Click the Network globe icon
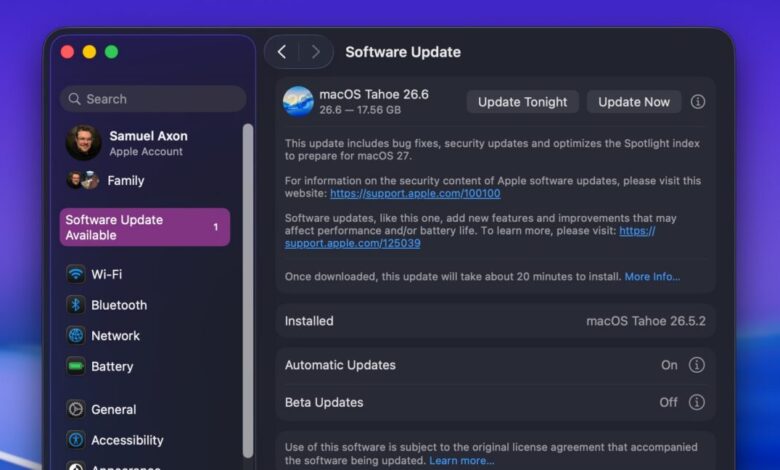 pos(76,336)
